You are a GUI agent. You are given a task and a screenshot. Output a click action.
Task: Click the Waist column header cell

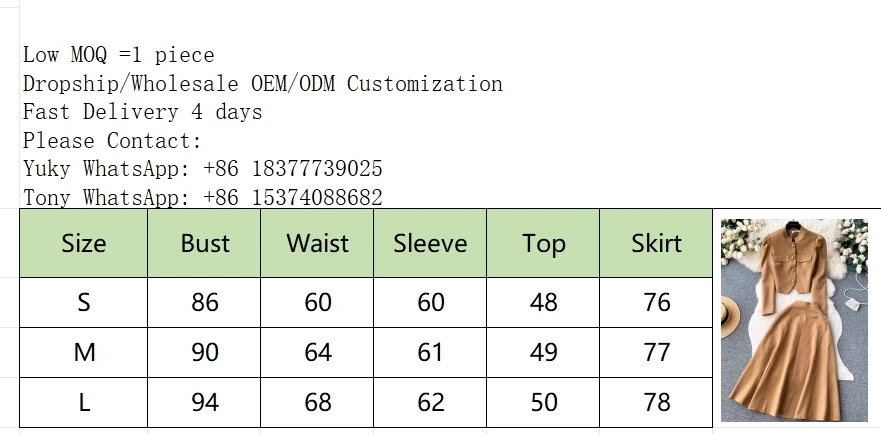(317, 243)
